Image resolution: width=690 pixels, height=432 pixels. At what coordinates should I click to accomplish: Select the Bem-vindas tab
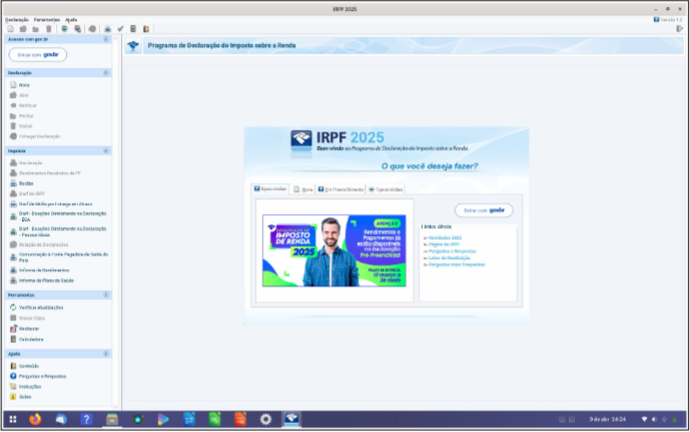tap(270, 189)
